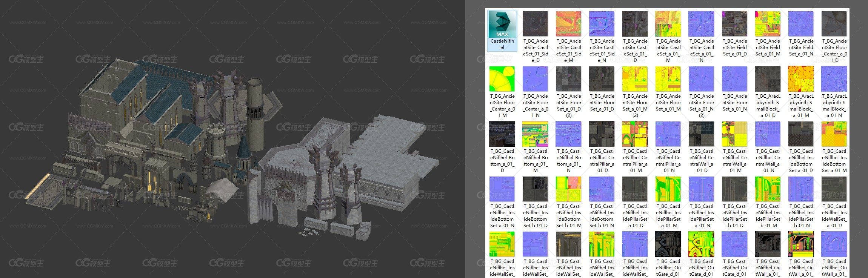Select the CentralPillar_a_01_D texture file
This screenshot has width=868, height=278.
coord(602,134)
